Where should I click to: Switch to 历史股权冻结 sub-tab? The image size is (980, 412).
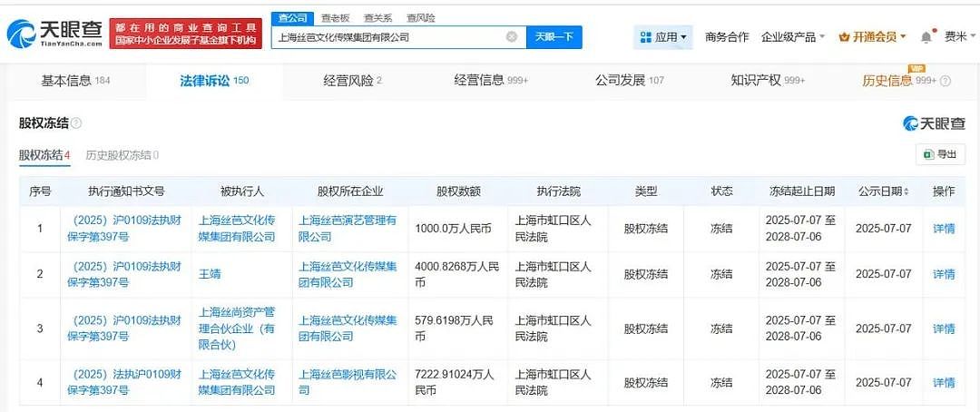[122, 155]
